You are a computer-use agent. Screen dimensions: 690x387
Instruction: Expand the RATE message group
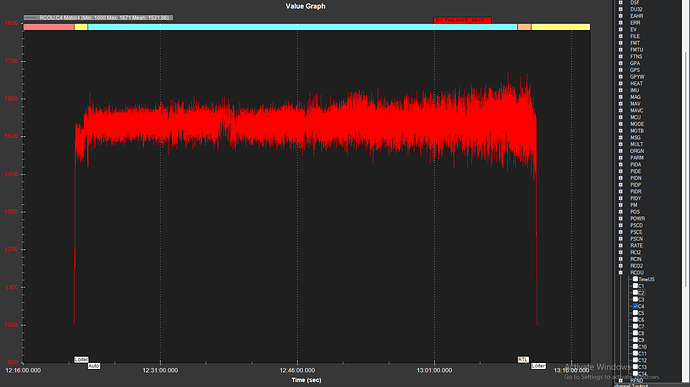pyautogui.click(x=620, y=246)
